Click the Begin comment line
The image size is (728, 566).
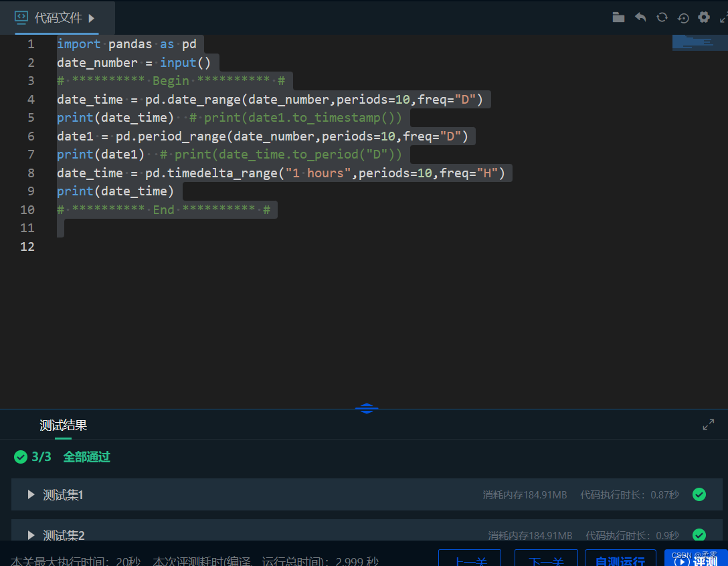171,81
